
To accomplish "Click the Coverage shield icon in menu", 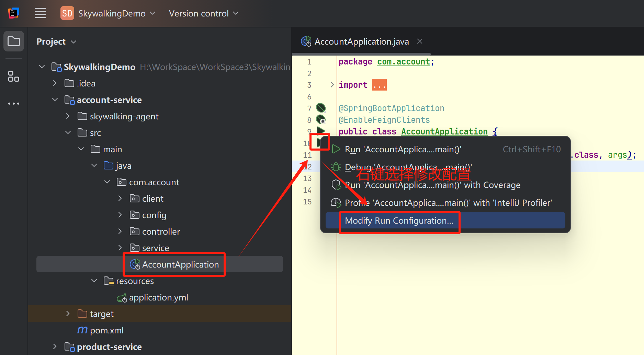I will [336, 185].
